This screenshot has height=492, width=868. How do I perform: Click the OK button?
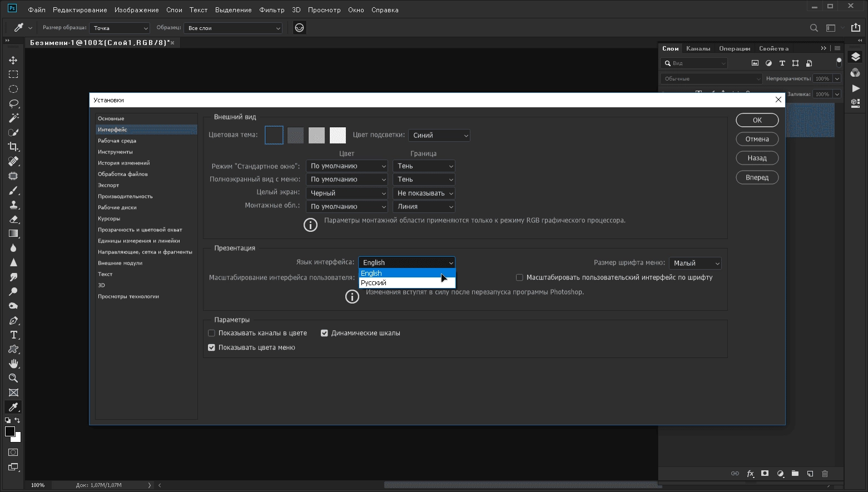tap(757, 120)
